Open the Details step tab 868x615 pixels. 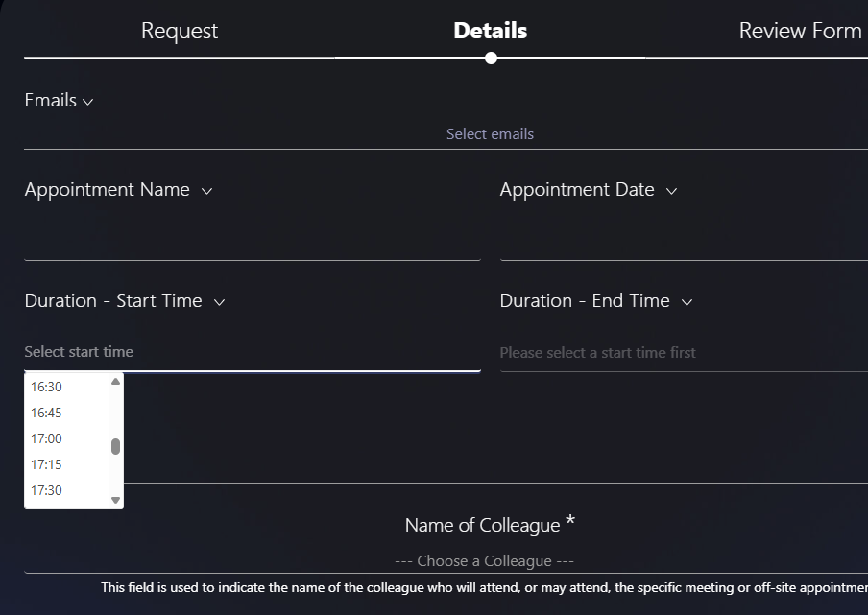(x=490, y=31)
